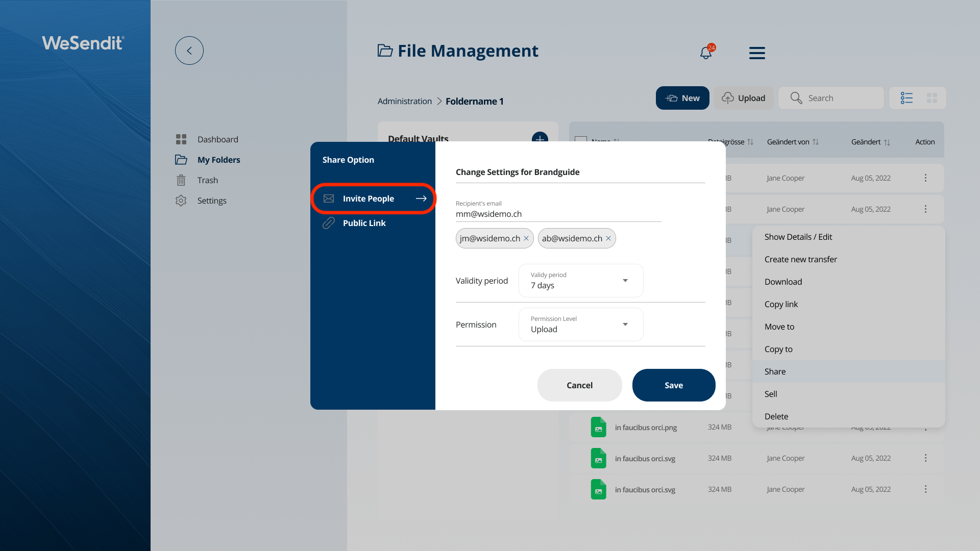Open the hamburger menu icon
This screenshot has width=980, height=551.
[757, 53]
